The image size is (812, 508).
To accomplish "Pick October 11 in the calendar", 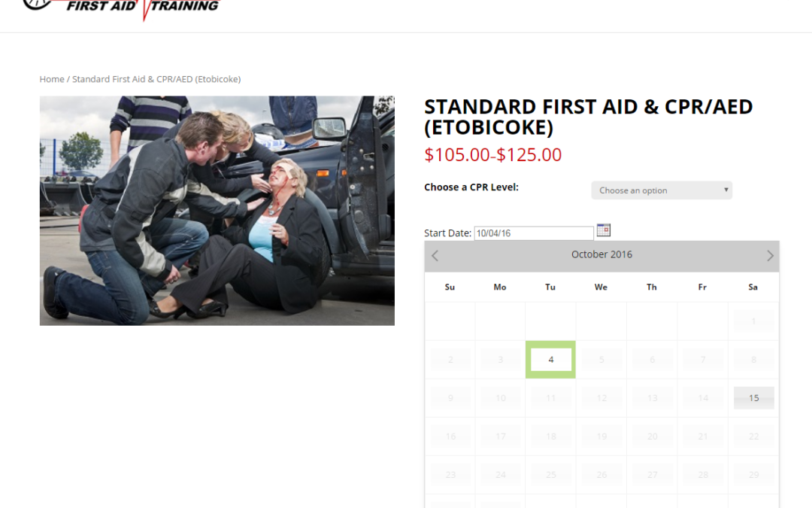I will tap(550, 398).
